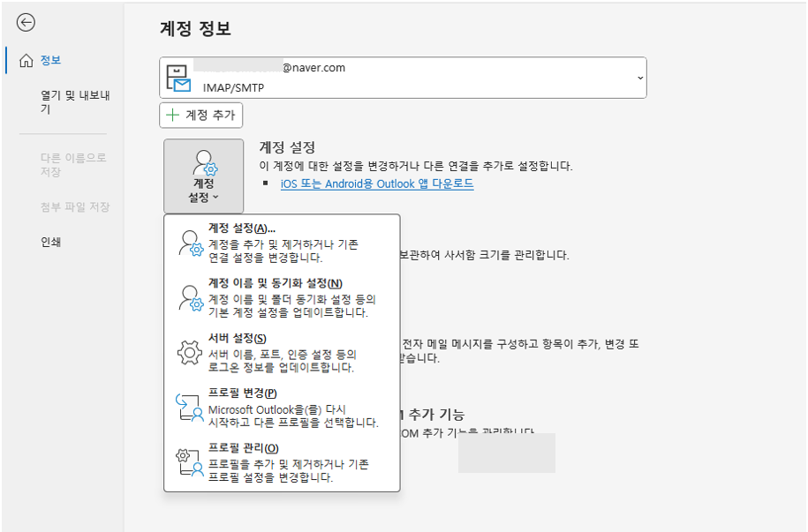Click the plus icon on 계정 추가
The height and width of the screenshot is (532, 808).
(173, 115)
